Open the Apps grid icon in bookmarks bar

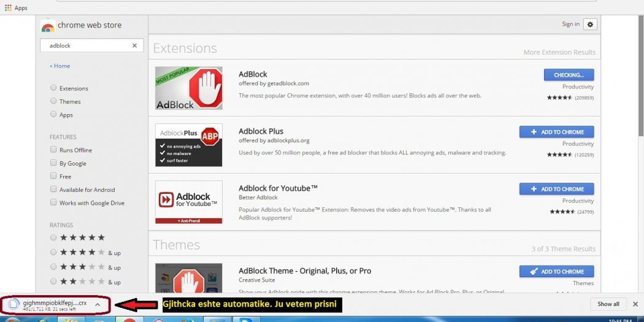[x=8, y=8]
